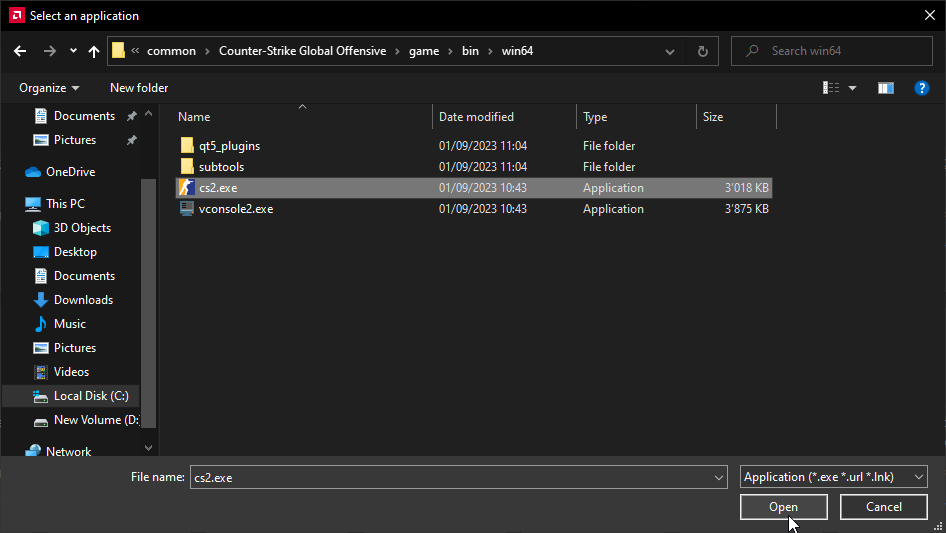Expand the view options dropdown arrow
Viewport: 946px width, 533px height.
pyautogui.click(x=853, y=88)
